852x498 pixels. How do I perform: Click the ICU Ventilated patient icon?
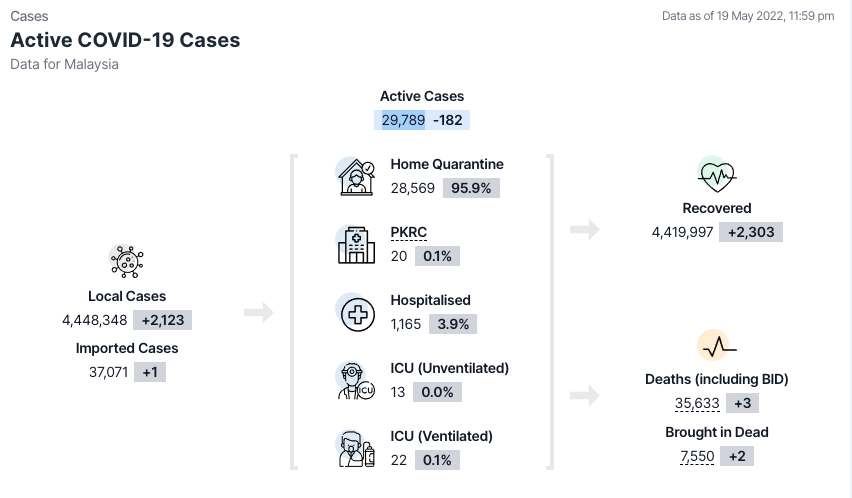356,447
